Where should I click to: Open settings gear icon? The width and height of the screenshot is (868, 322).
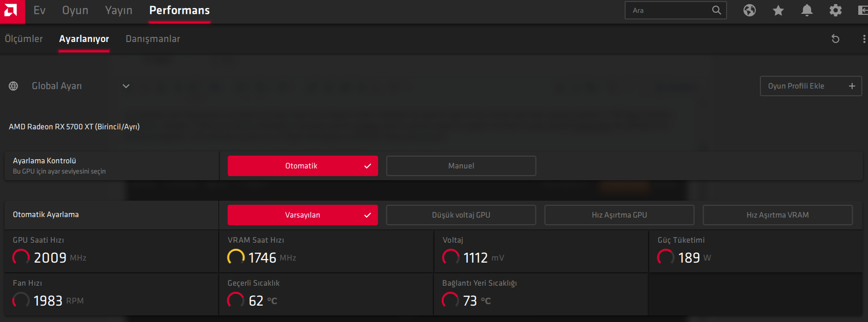pyautogui.click(x=836, y=10)
